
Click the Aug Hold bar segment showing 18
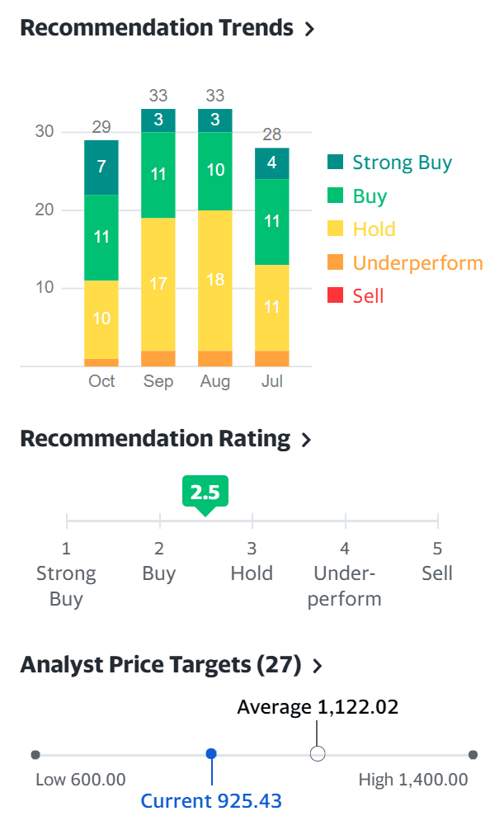[x=215, y=280]
